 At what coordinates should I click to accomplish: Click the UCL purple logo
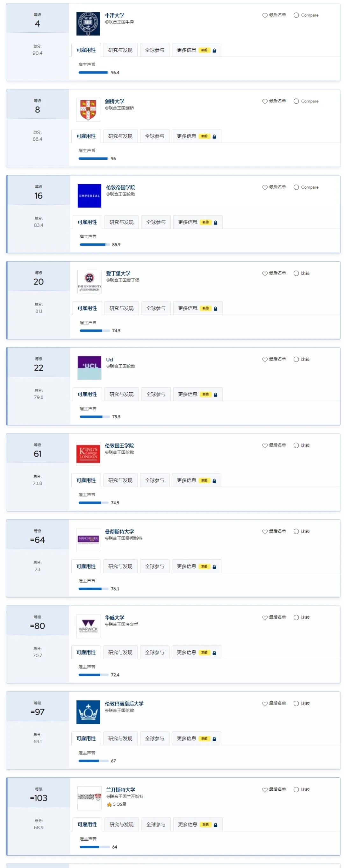pyautogui.click(x=90, y=367)
